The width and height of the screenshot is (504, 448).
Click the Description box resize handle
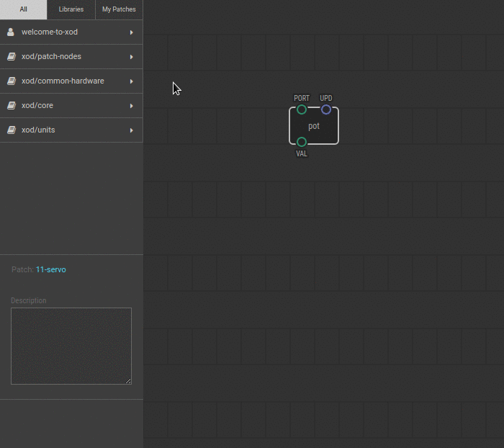128,381
